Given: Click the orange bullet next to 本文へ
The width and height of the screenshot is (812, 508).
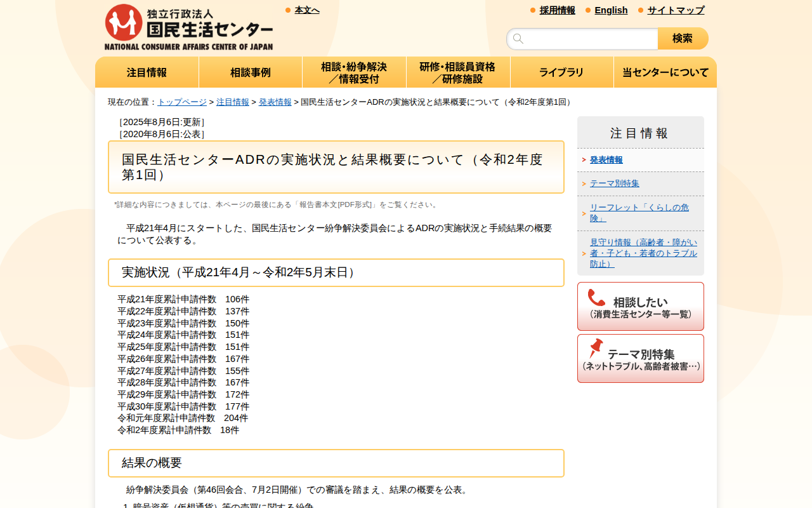Looking at the screenshot, I should coord(286,10).
